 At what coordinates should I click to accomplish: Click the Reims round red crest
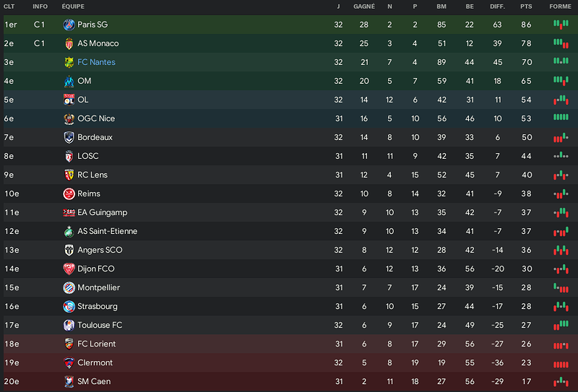pos(69,193)
